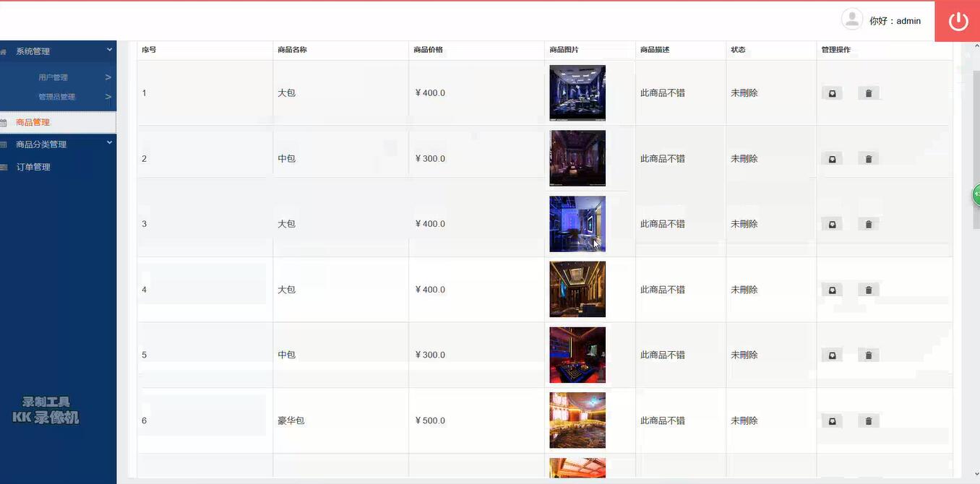This screenshot has width=980, height=484.
Task: Click sequence number 6 cell
Action: 145,420
